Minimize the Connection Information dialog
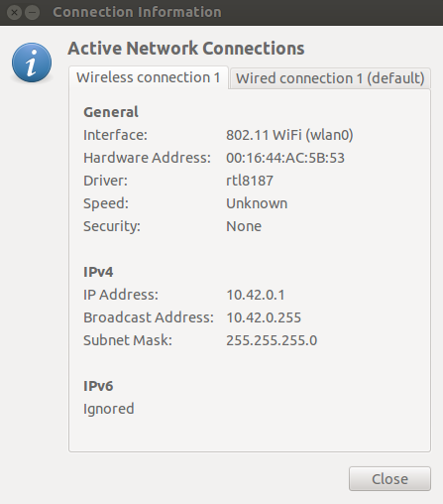The height and width of the screenshot is (504, 443). (x=33, y=13)
